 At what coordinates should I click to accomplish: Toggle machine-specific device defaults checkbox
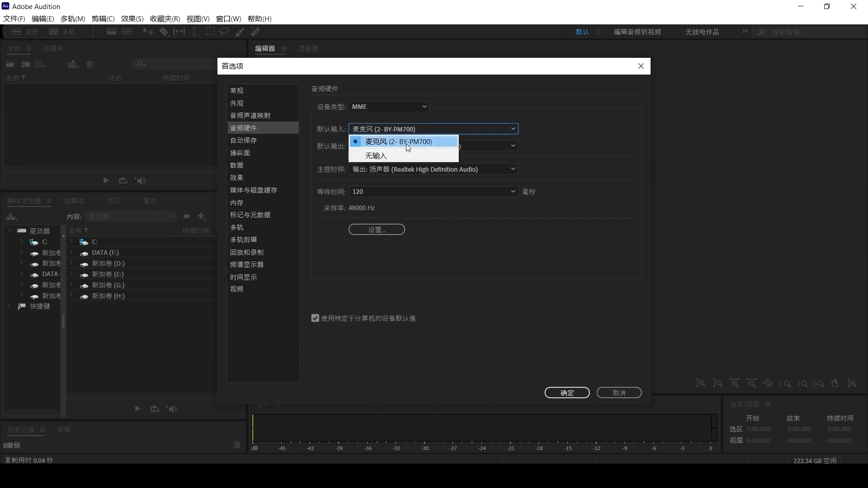click(315, 318)
